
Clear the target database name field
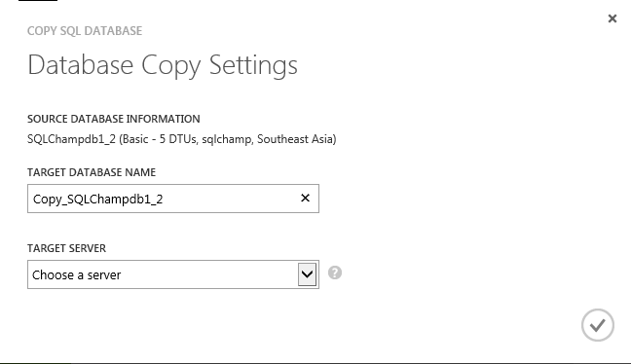click(x=305, y=198)
